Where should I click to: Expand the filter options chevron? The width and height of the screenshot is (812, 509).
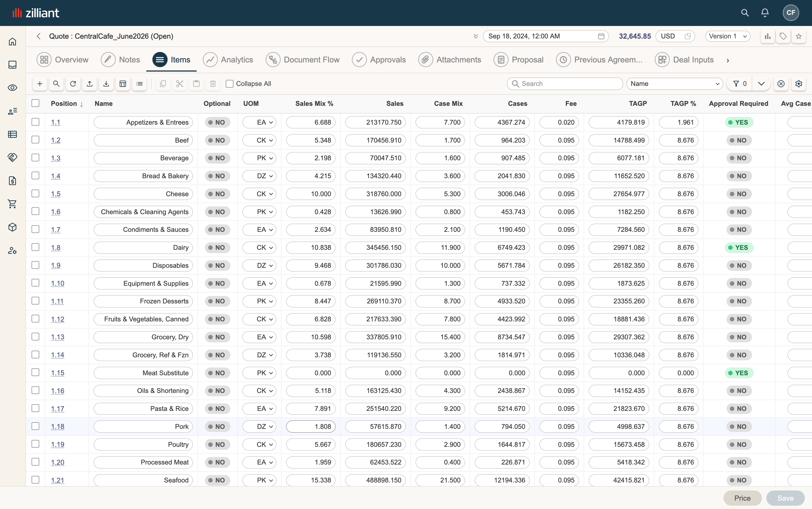[761, 83]
